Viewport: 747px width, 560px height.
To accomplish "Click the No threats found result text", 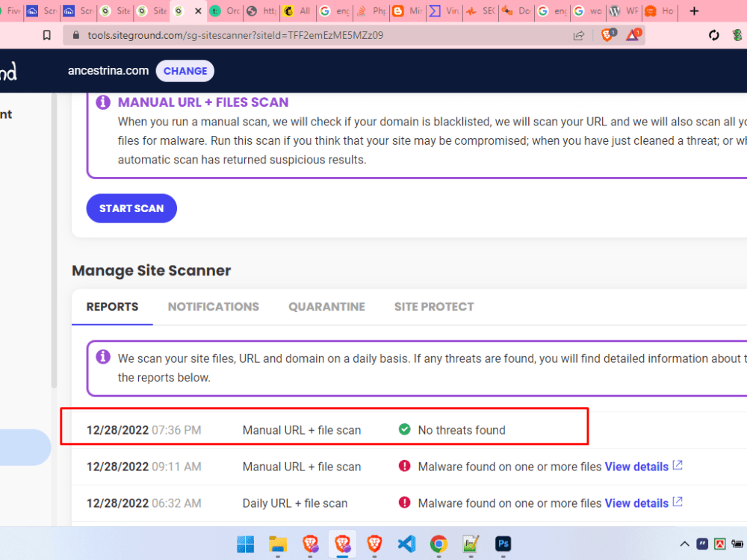I will (462, 430).
